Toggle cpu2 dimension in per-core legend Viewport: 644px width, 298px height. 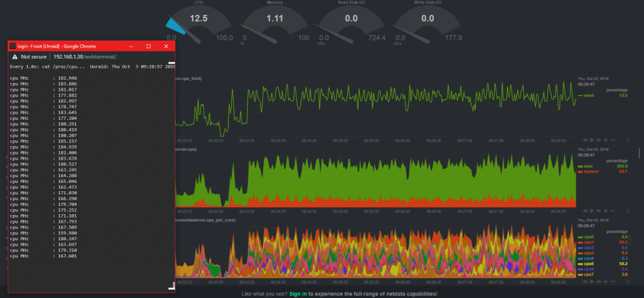coord(586,248)
